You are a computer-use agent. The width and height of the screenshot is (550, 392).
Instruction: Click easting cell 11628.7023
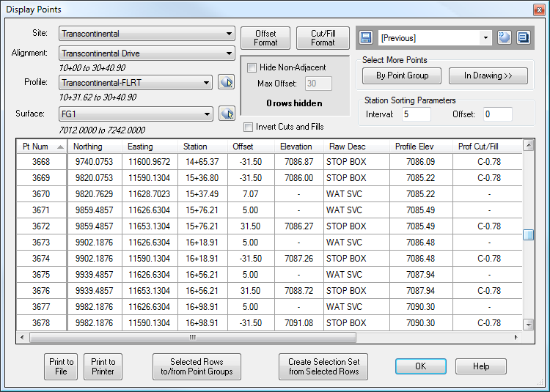point(150,194)
